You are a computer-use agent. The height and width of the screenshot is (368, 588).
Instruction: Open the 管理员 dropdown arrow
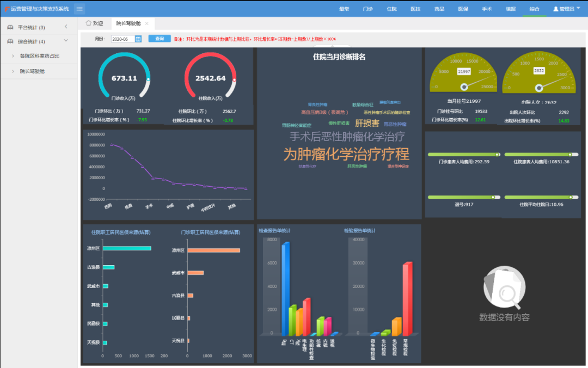[x=579, y=9]
